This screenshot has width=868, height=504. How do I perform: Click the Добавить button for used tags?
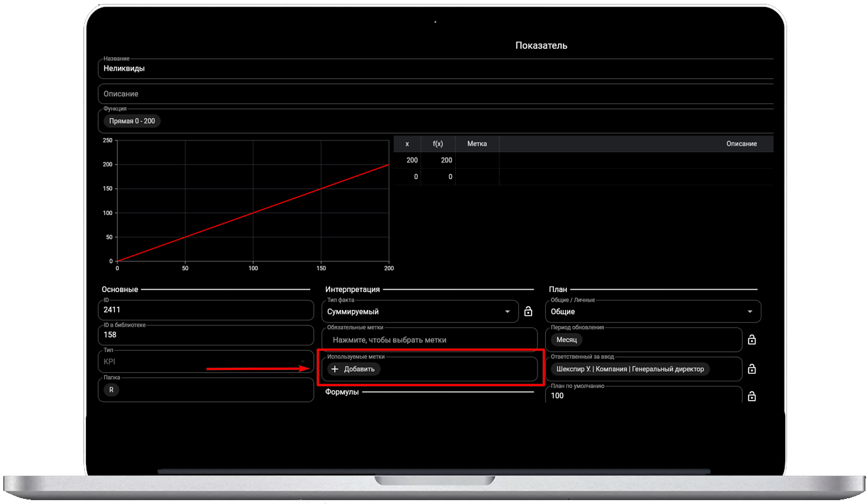coord(354,369)
